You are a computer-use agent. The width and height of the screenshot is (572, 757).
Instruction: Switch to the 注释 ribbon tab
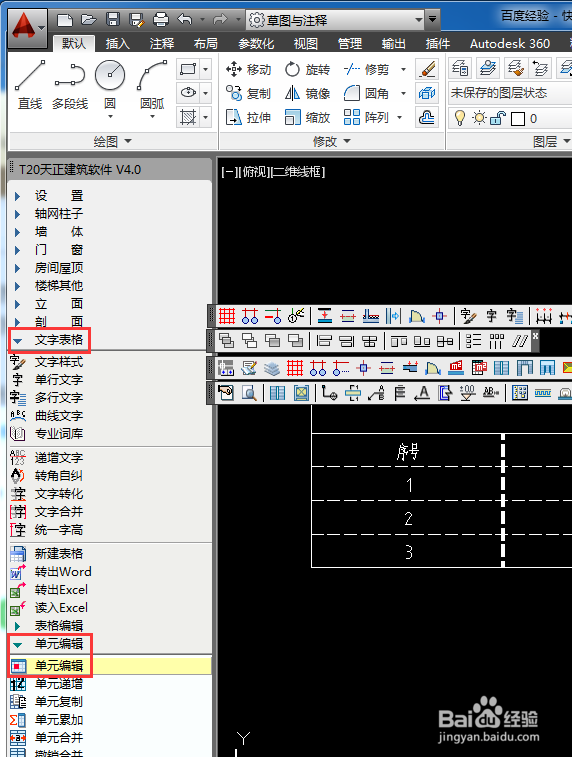click(x=162, y=44)
